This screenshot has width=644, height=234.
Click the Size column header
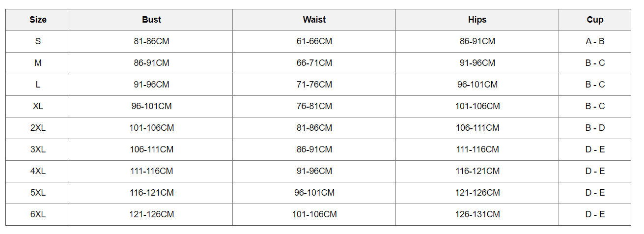38,20
